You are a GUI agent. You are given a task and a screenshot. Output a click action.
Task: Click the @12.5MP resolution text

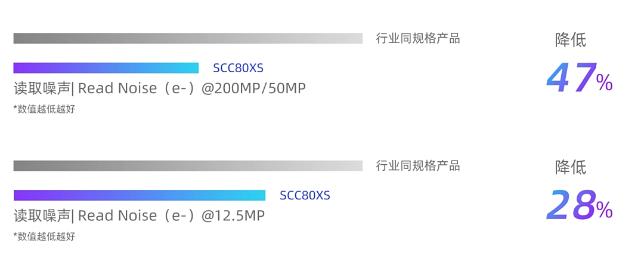click(x=233, y=215)
